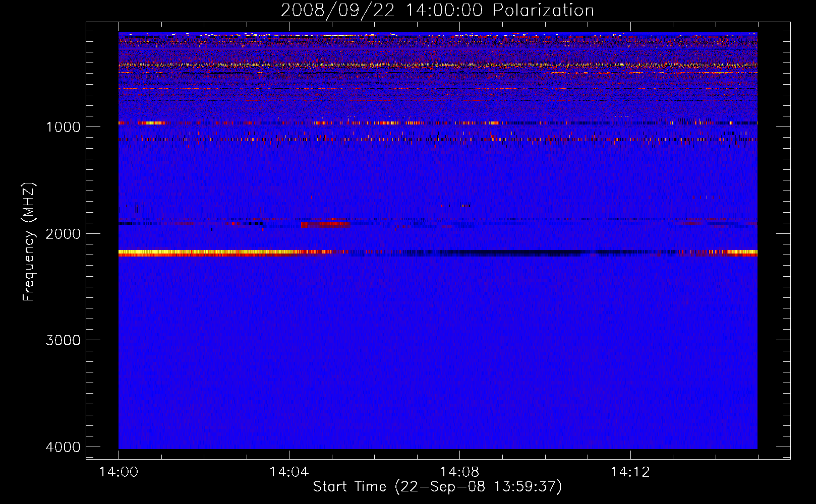Image resolution: width=816 pixels, height=504 pixels.
Task: Select the "Frequency (MHZ)" axis label
Action: tap(29, 242)
